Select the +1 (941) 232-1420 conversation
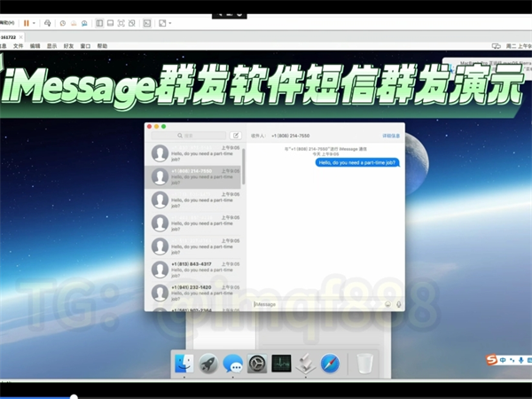 (x=192, y=293)
